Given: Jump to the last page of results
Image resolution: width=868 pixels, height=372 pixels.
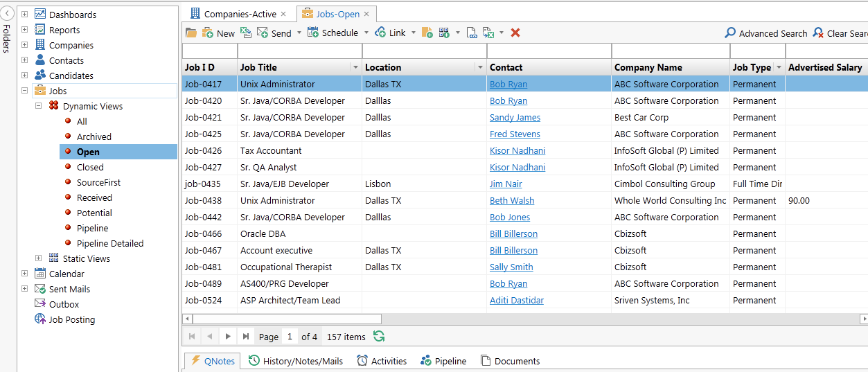Looking at the screenshot, I should coord(245,336).
